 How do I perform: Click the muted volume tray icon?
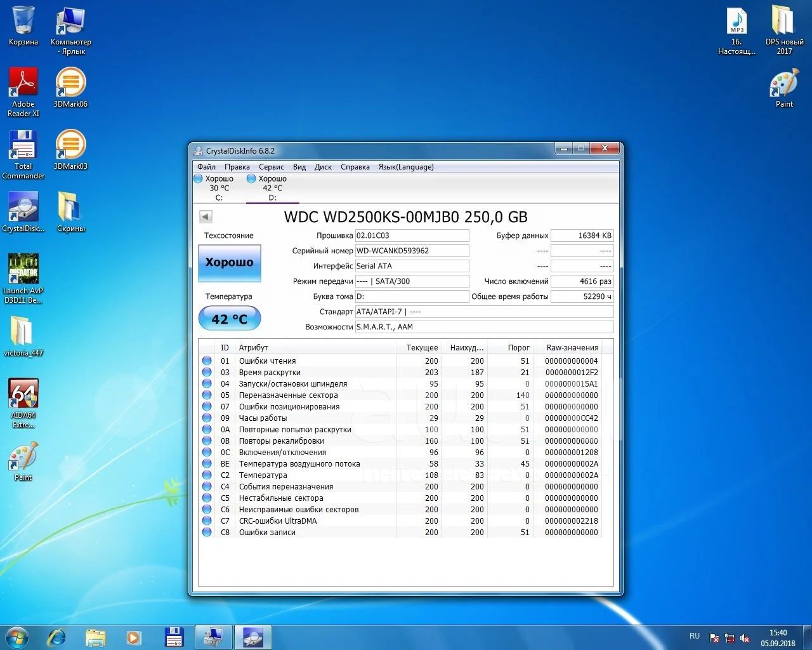pyautogui.click(x=745, y=638)
